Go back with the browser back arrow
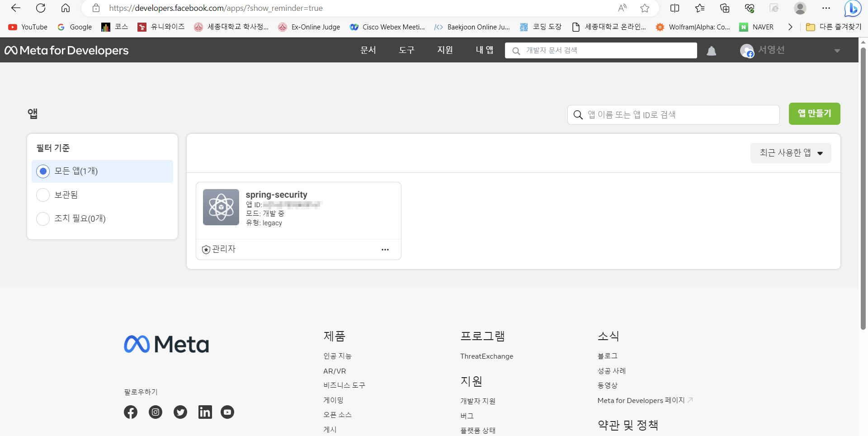Viewport: 868px width, 436px height. (16, 8)
